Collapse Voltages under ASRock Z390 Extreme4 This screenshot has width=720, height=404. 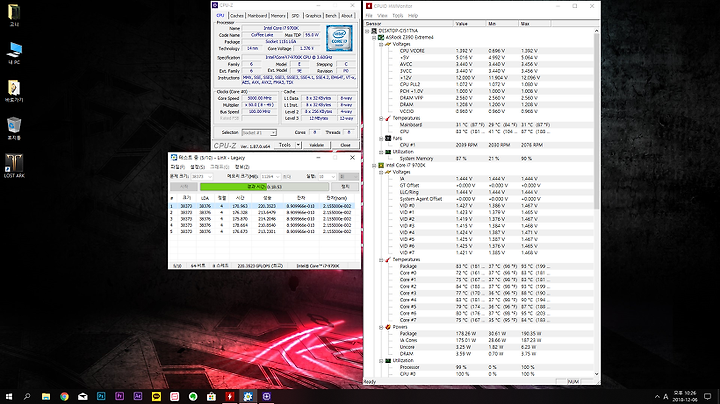(x=381, y=45)
